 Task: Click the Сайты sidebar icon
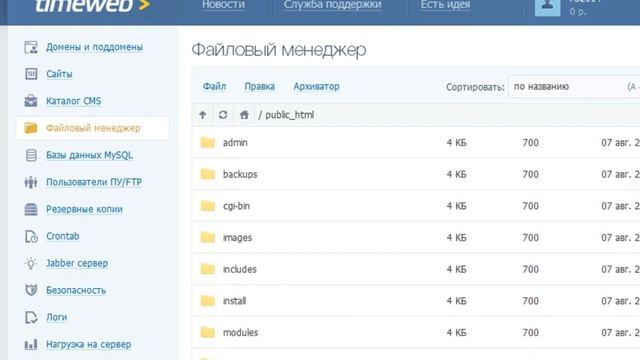[x=31, y=74]
